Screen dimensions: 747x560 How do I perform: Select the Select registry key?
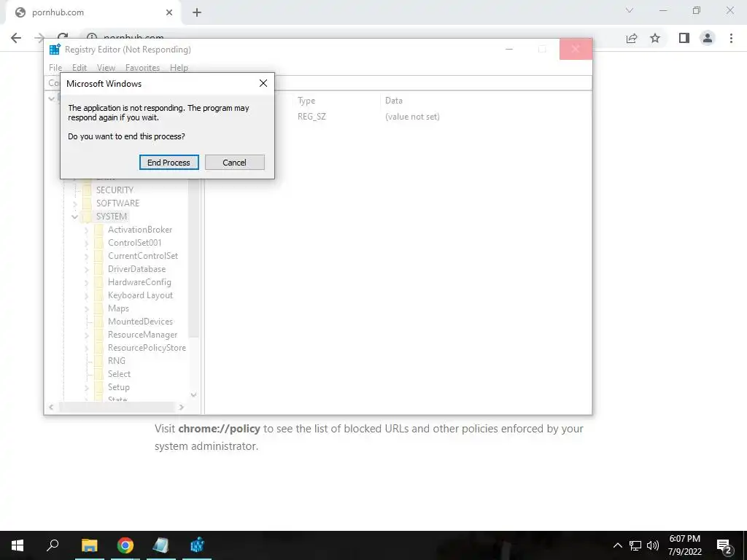(119, 374)
